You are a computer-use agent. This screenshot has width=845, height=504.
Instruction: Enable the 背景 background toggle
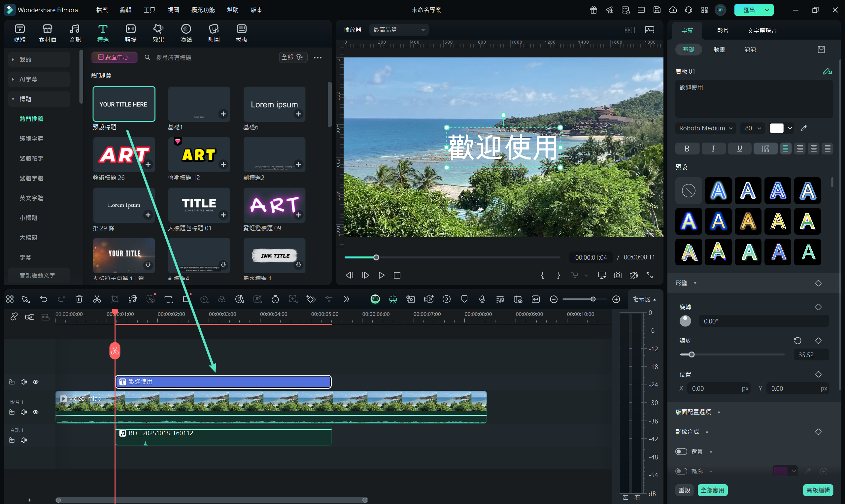click(x=681, y=452)
